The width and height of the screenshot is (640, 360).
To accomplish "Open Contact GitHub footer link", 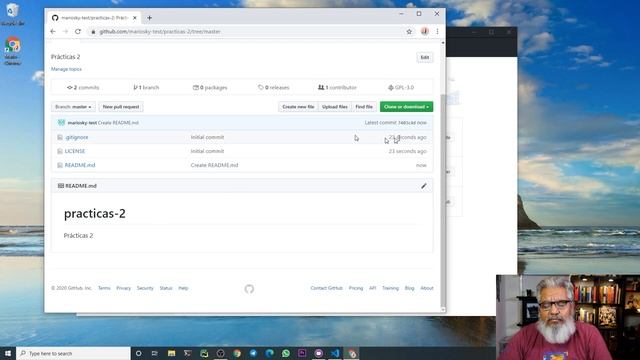I will point(327,288).
